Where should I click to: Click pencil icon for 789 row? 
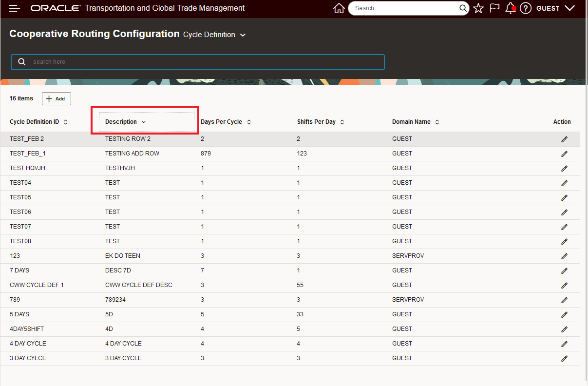click(x=564, y=300)
